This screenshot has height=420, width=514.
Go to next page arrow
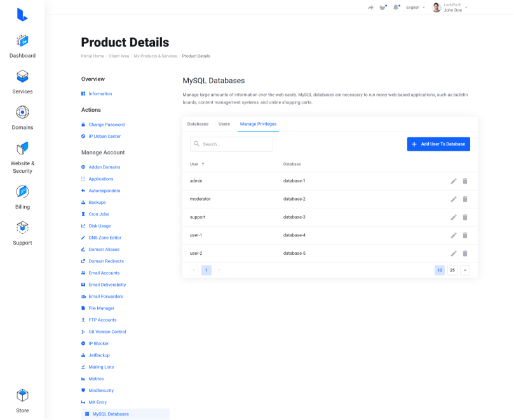click(219, 270)
